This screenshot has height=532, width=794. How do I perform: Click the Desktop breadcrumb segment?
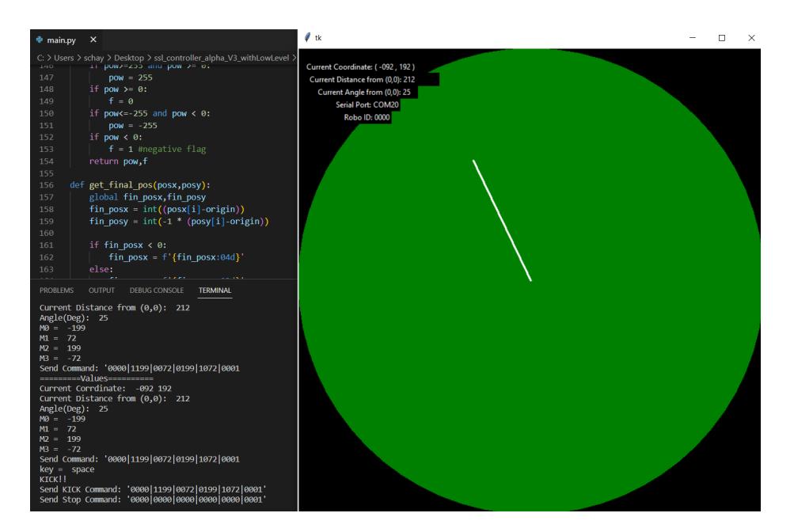point(128,58)
